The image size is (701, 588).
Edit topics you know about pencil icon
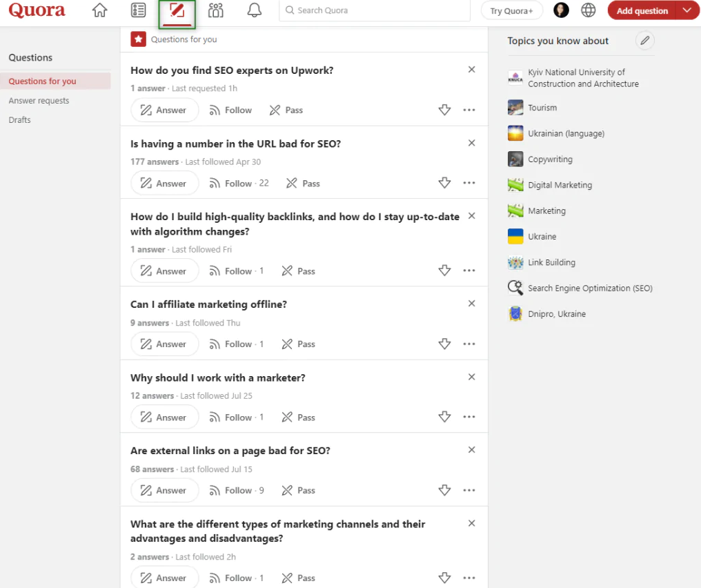point(644,41)
